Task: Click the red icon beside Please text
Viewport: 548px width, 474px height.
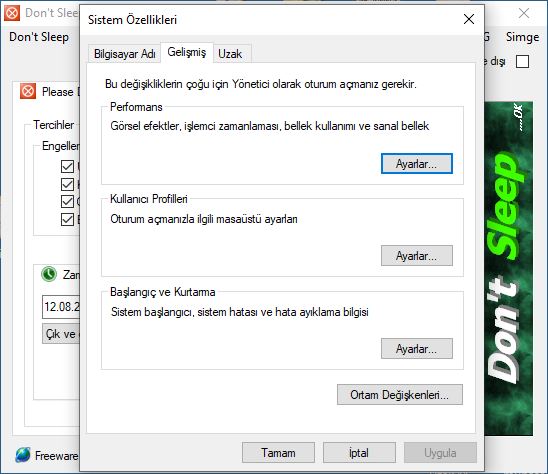Action: coord(28,92)
